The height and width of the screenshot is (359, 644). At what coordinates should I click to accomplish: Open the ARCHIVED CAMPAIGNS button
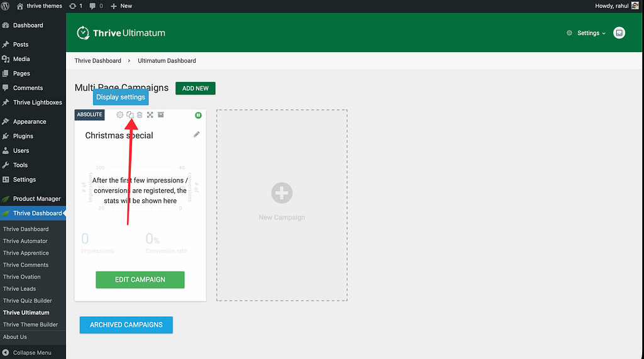click(126, 325)
